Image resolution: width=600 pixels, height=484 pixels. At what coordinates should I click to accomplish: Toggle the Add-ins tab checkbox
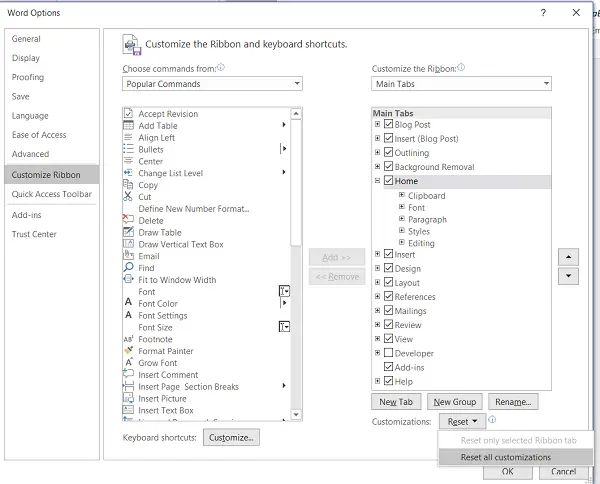coord(388,367)
